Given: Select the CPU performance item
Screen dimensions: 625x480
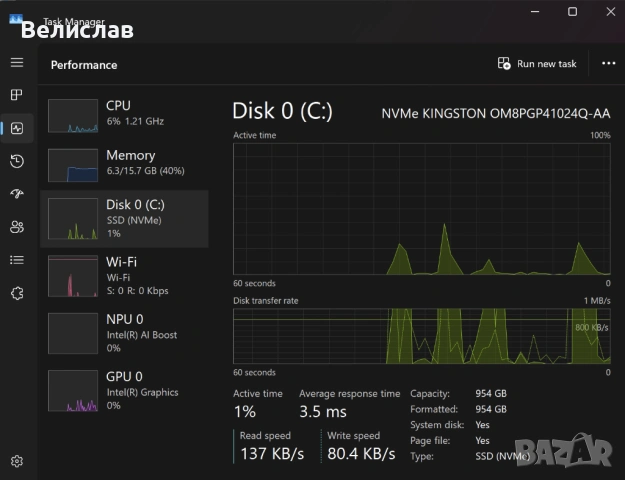Looking at the screenshot, I should [x=124, y=115].
